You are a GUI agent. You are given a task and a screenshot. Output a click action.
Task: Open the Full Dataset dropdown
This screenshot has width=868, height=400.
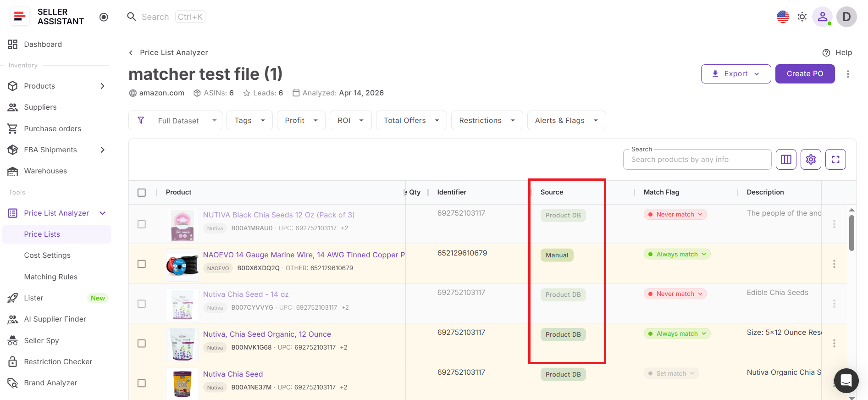tap(188, 121)
